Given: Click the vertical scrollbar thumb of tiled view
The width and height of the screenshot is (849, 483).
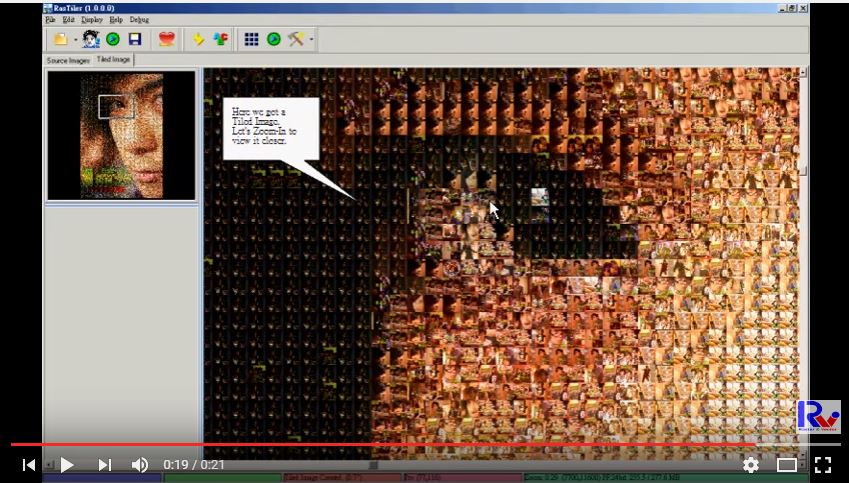Looking at the screenshot, I should click(x=804, y=171).
